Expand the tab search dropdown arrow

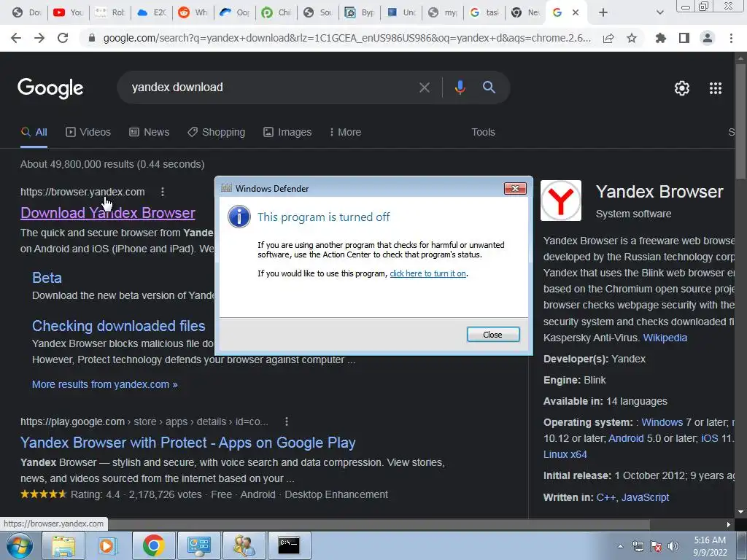pos(659,12)
